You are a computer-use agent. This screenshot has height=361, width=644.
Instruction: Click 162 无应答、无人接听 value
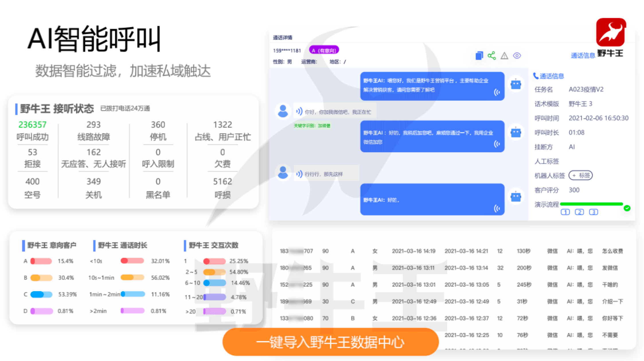pyautogui.click(x=93, y=152)
